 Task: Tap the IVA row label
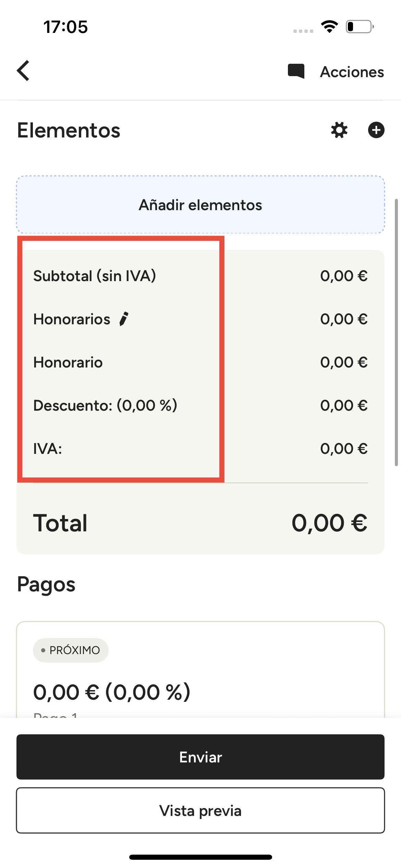coord(48,448)
